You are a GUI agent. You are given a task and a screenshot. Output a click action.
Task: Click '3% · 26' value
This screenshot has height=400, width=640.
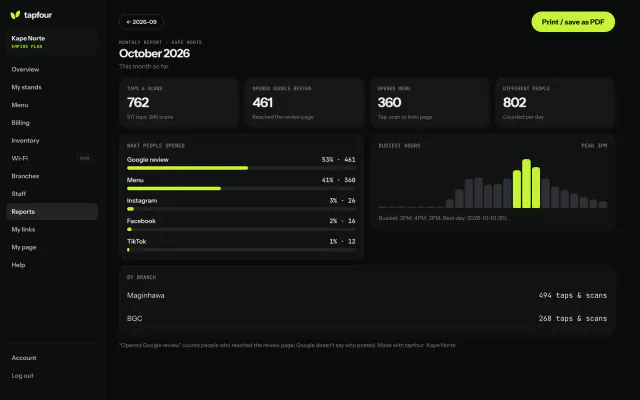pyautogui.click(x=342, y=200)
